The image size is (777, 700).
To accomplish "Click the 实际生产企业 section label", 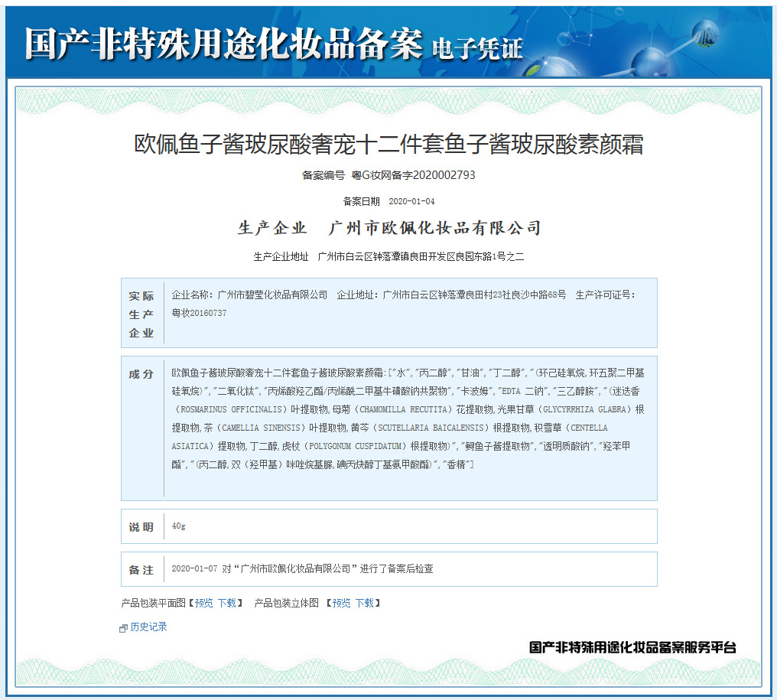I will [141, 314].
